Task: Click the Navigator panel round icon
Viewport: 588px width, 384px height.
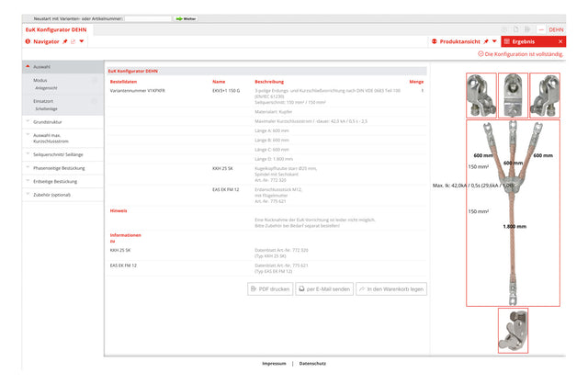Action: pyautogui.click(x=28, y=41)
